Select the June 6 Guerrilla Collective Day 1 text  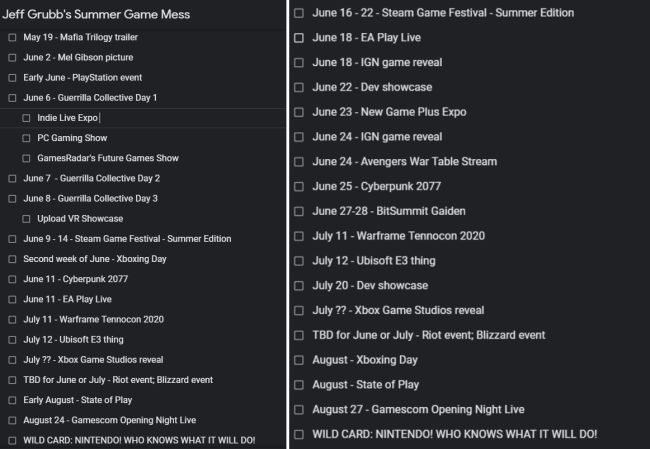pyautogui.click(x=90, y=98)
